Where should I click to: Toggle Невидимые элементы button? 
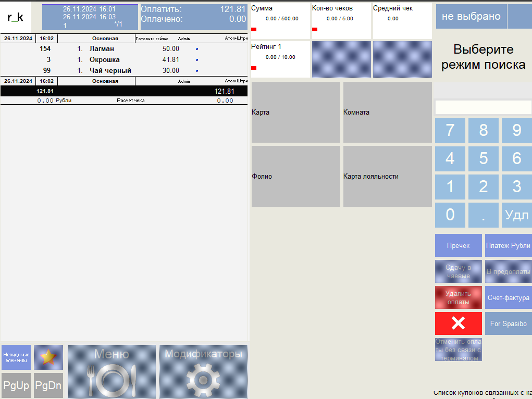click(16, 357)
